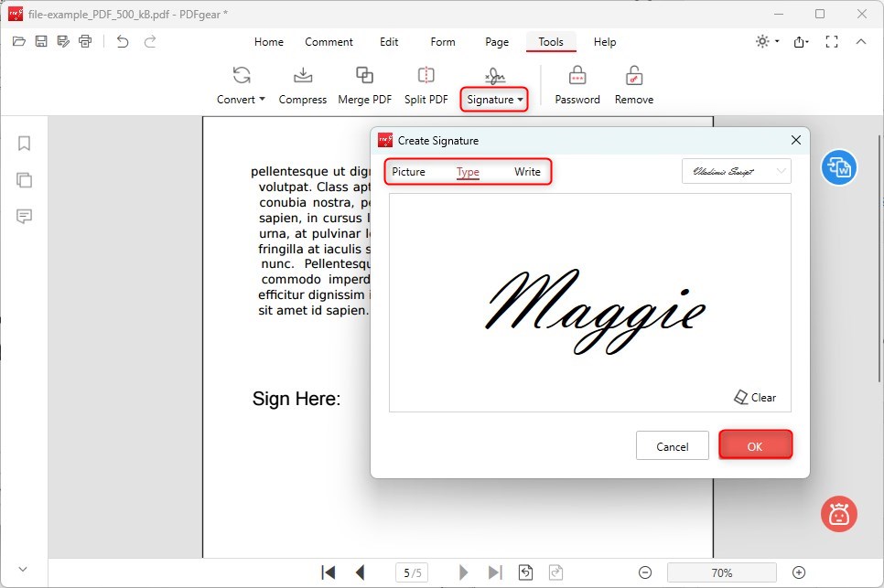Toggle fullscreen view mode
Image resolution: width=884 pixels, height=588 pixels.
pyautogui.click(x=832, y=41)
